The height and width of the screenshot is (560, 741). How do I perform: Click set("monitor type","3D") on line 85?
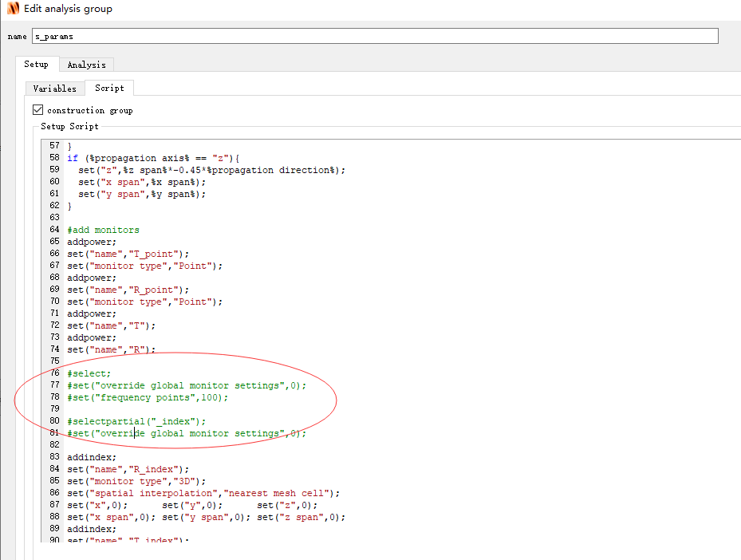(x=136, y=482)
